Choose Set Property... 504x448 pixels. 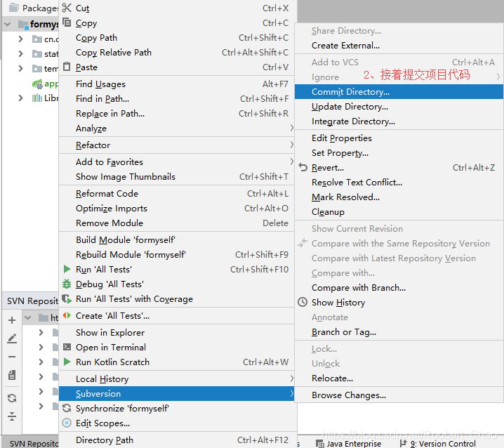(399, 153)
